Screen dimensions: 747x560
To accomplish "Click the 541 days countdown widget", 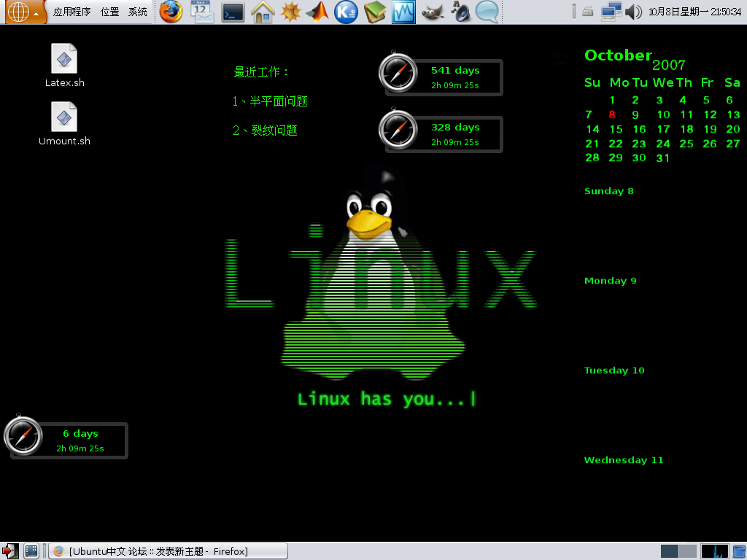I will tap(441, 75).
